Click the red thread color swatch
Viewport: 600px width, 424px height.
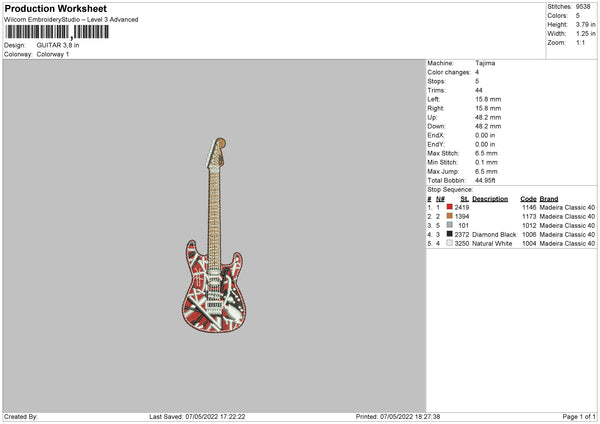click(449, 207)
